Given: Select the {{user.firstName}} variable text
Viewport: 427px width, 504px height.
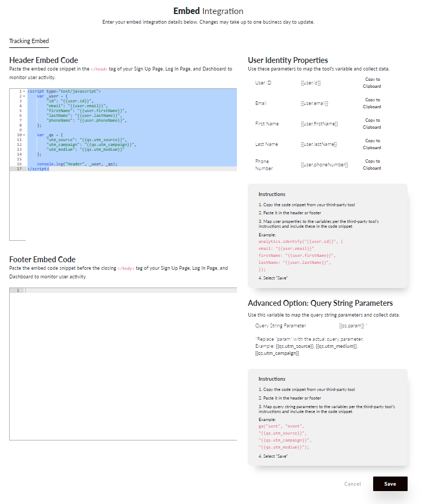Looking at the screenshot, I should point(319,124).
